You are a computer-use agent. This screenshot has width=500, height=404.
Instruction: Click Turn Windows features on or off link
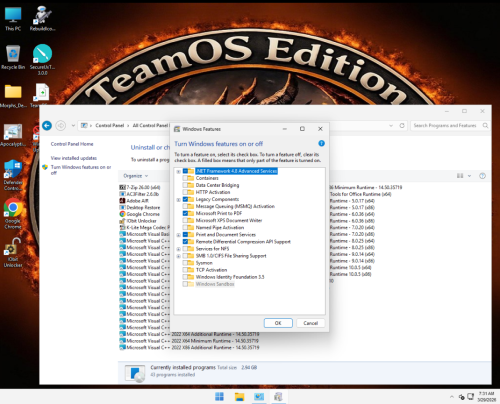pos(81,170)
